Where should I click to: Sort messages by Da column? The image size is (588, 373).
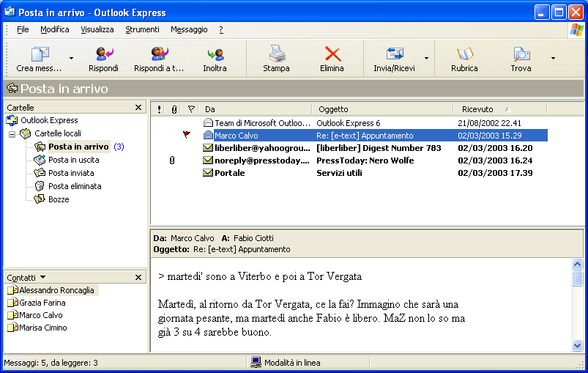[x=256, y=109]
